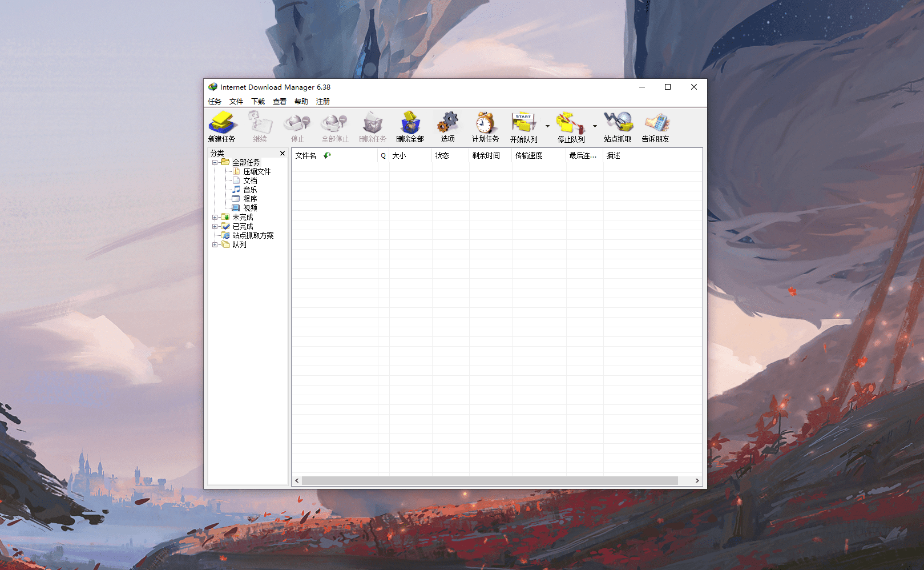The image size is (924, 570).
Task: Sort by 大小 column header
Action: click(411, 155)
